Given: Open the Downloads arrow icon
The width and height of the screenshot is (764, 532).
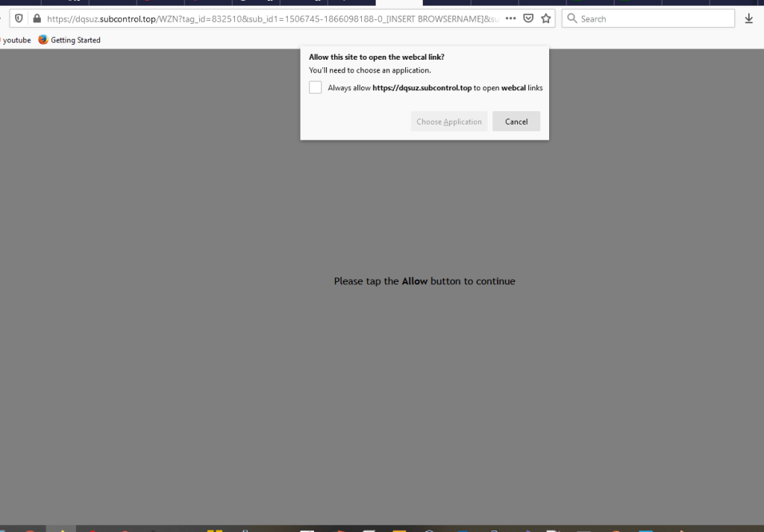Looking at the screenshot, I should click(x=749, y=19).
